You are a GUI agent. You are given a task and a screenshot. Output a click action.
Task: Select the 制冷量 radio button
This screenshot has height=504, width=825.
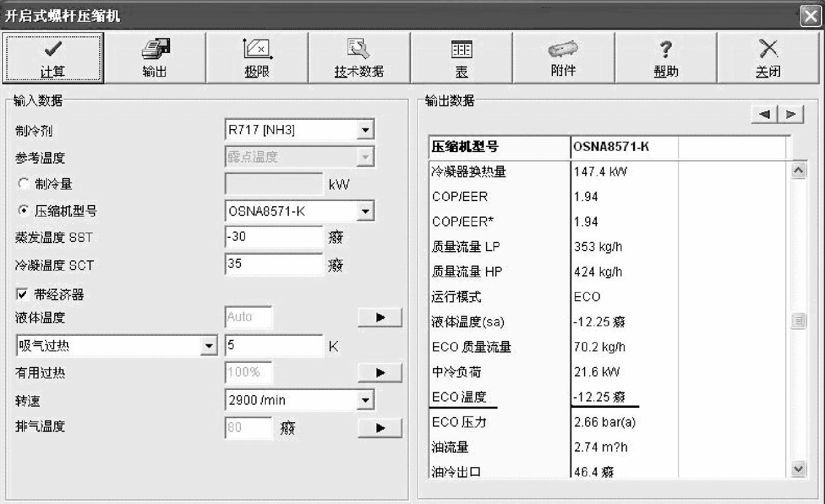coord(23,184)
